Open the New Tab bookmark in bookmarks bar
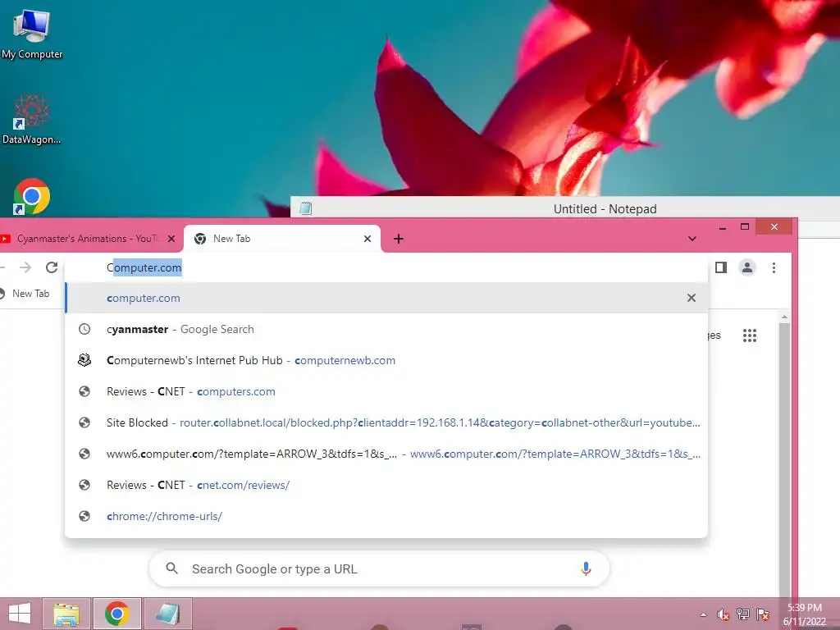The image size is (840, 630). (x=25, y=294)
